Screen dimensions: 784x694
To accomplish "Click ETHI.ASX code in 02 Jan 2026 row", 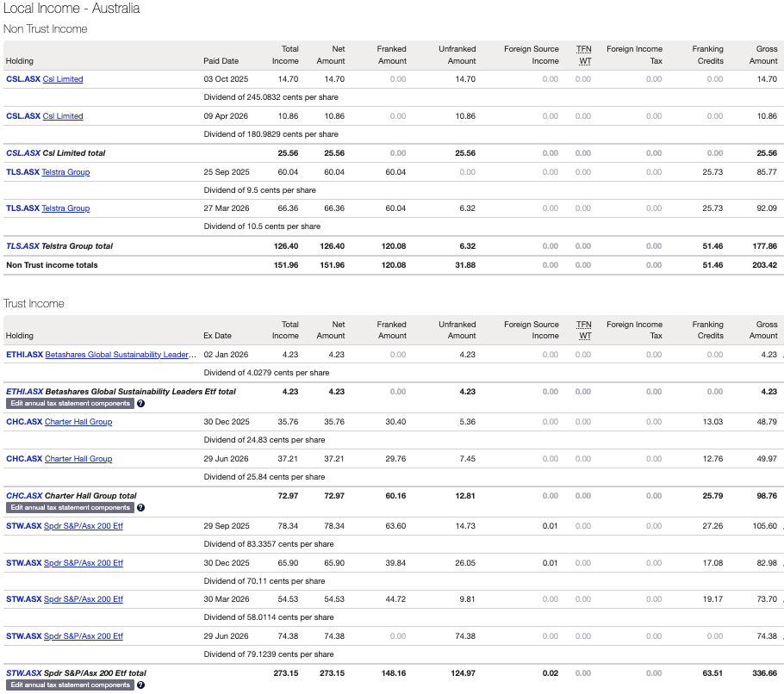I will click(24, 355).
